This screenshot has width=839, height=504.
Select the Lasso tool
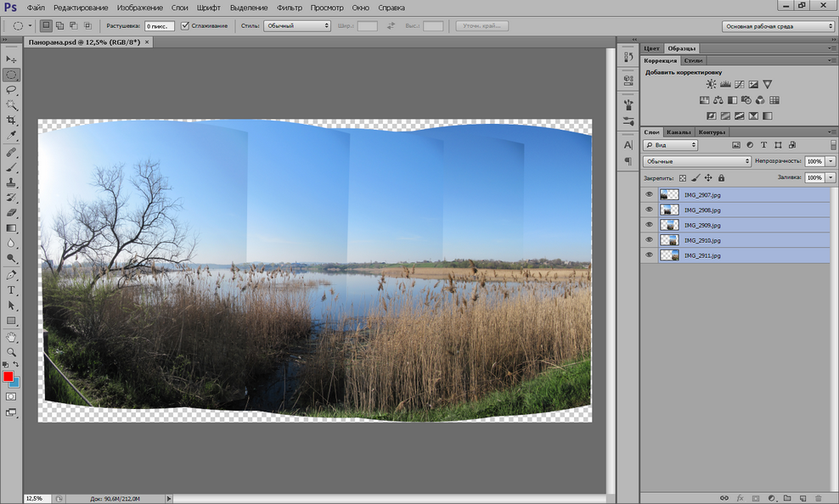pyautogui.click(x=11, y=90)
